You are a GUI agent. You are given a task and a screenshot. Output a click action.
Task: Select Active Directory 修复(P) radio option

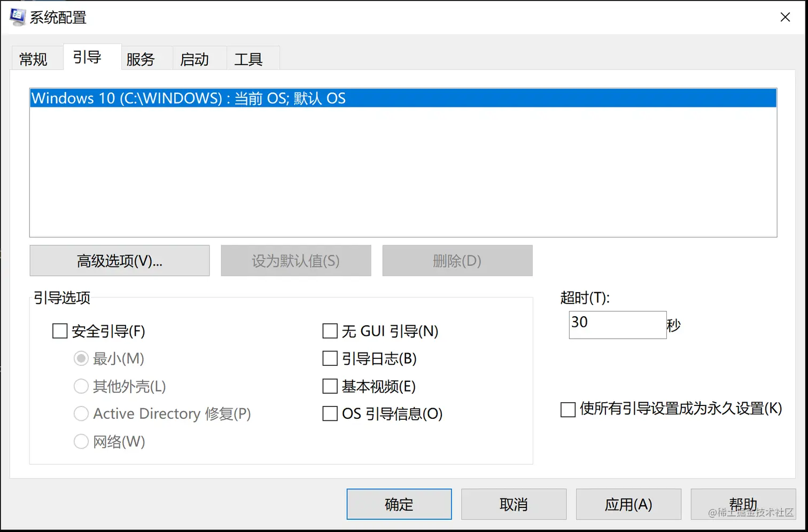pyautogui.click(x=81, y=413)
